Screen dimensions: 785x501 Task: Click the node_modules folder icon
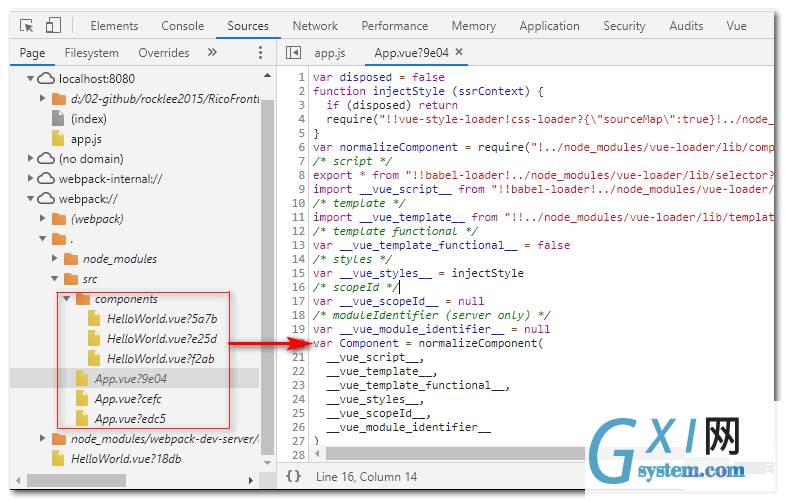pyautogui.click(x=71, y=259)
